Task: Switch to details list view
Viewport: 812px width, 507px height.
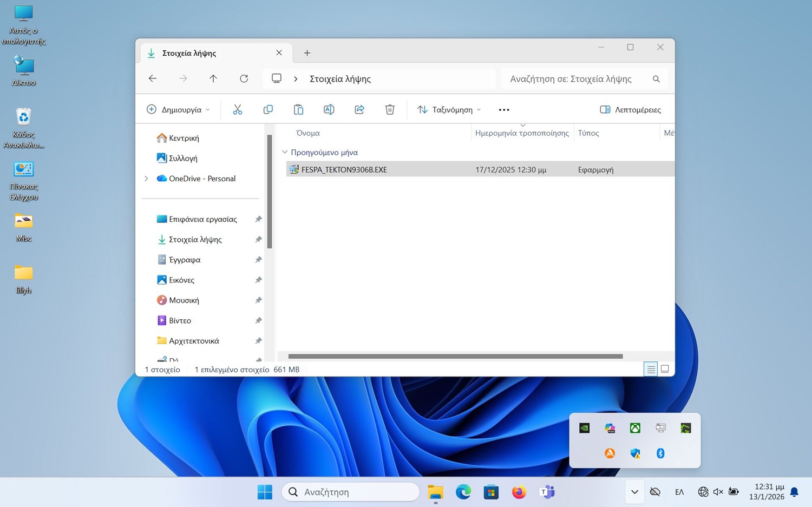Action: coord(651,369)
